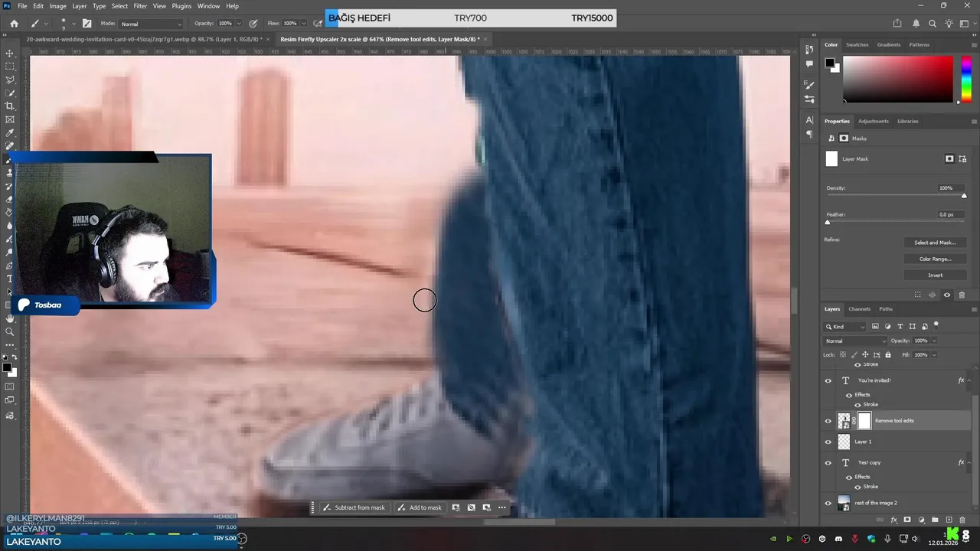Open the layer Kind filter dropdown
This screenshot has width=980, height=551.
click(x=846, y=327)
